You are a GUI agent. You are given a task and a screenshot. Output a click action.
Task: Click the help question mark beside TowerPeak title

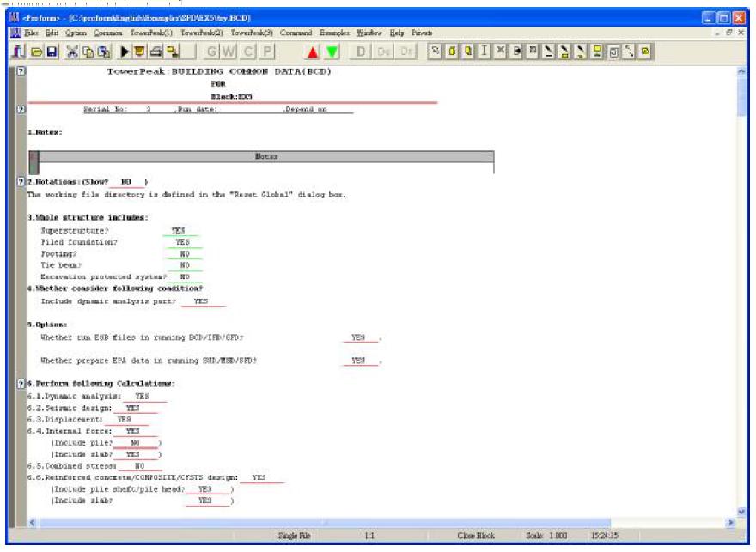coord(21,71)
